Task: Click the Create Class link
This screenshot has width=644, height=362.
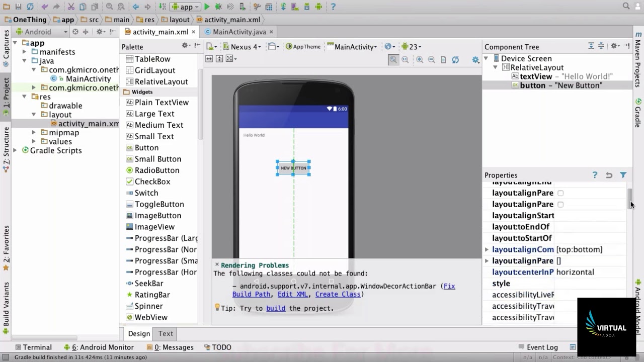Action: tap(338, 294)
